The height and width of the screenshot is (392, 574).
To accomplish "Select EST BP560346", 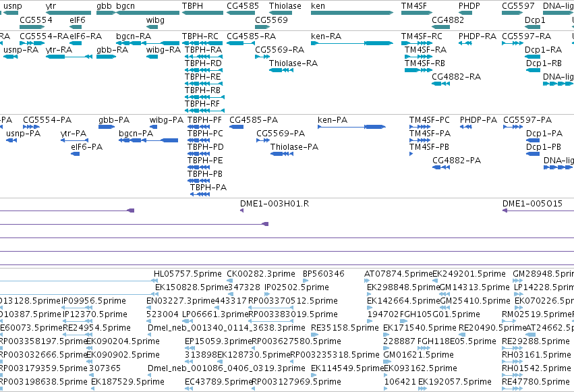I will point(324,273).
